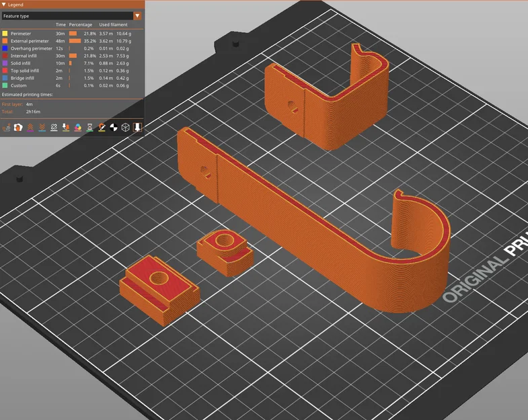
Task: Click the Feature type view combo box
Action: tap(71, 16)
